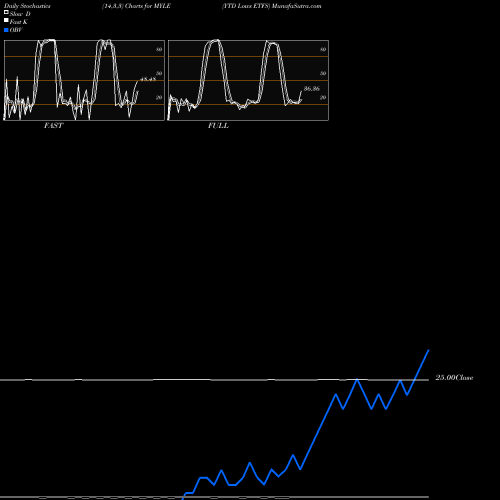Select the 'OBV' legend label
The height and width of the screenshot is (500, 500).
pyautogui.click(x=16, y=30)
